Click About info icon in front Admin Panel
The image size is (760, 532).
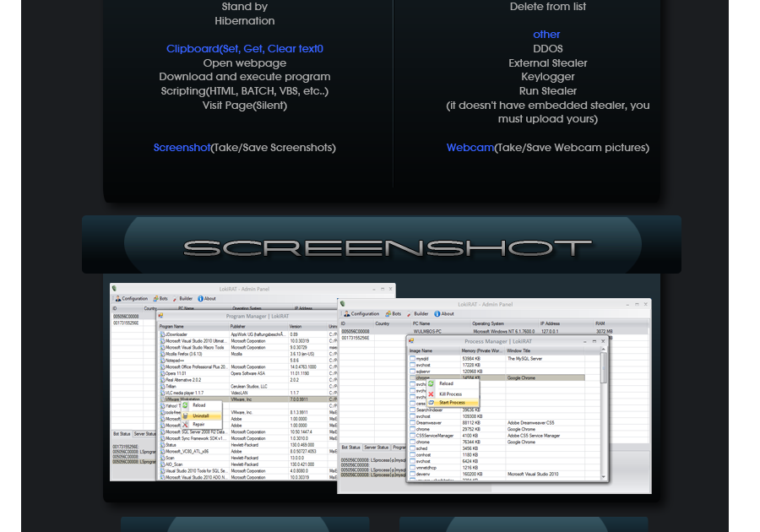pyautogui.click(x=437, y=314)
